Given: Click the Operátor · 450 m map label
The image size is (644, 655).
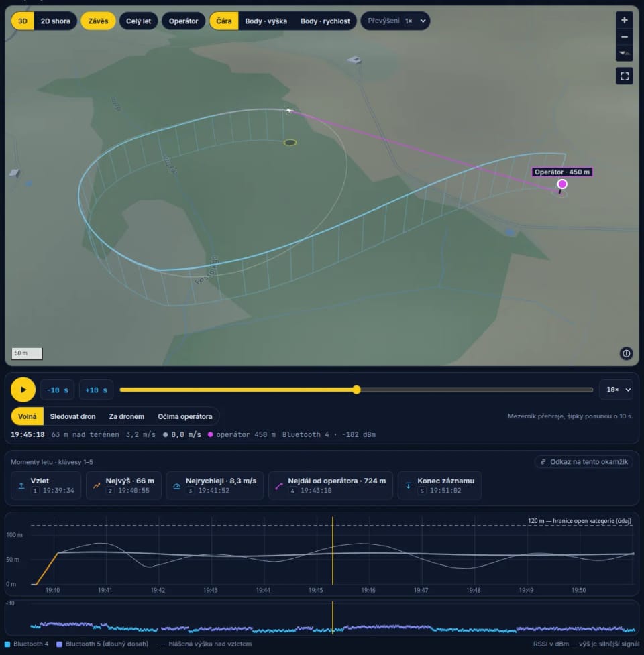Looking at the screenshot, I should (562, 172).
